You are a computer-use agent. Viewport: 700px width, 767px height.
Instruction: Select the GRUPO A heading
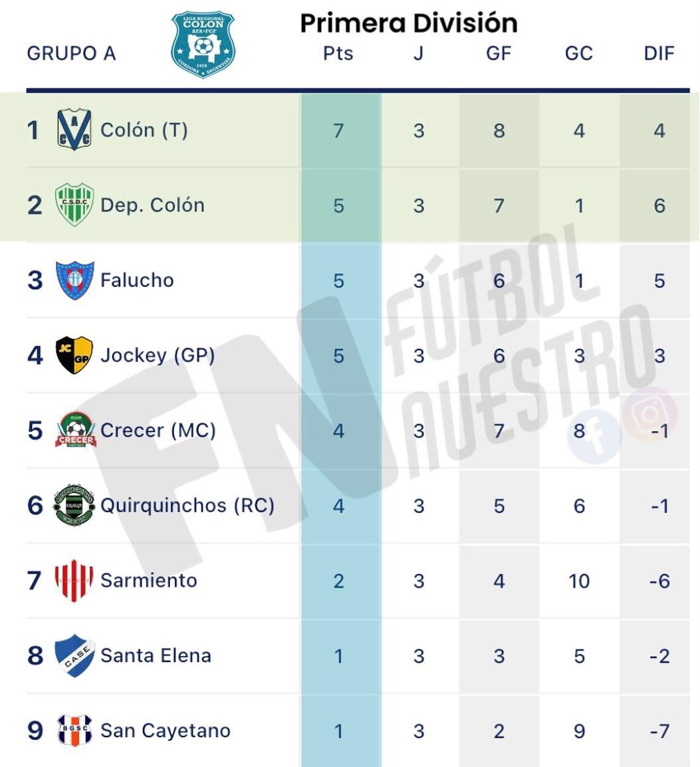coord(71,53)
